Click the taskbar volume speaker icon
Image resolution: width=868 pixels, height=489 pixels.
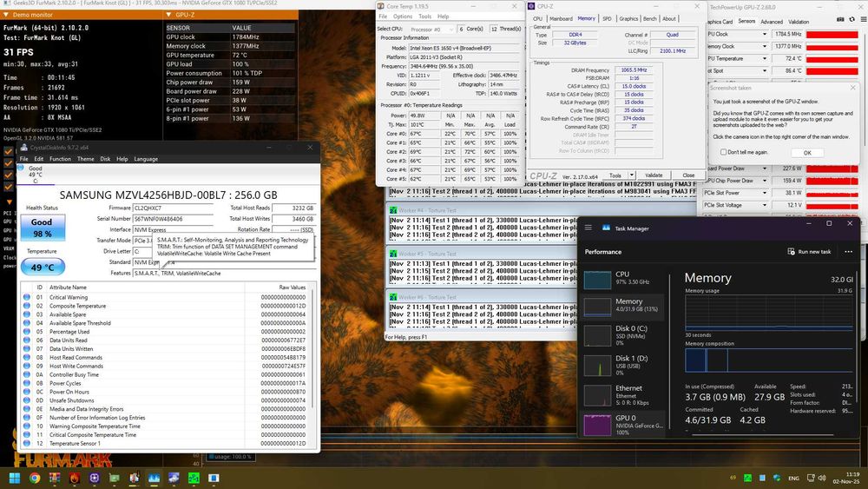coord(822,478)
